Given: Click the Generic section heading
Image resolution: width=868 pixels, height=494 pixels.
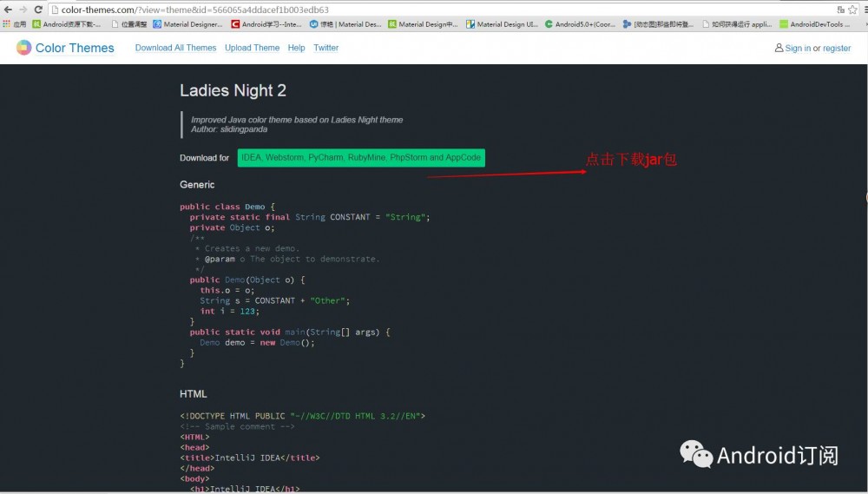Looking at the screenshot, I should click(x=197, y=184).
